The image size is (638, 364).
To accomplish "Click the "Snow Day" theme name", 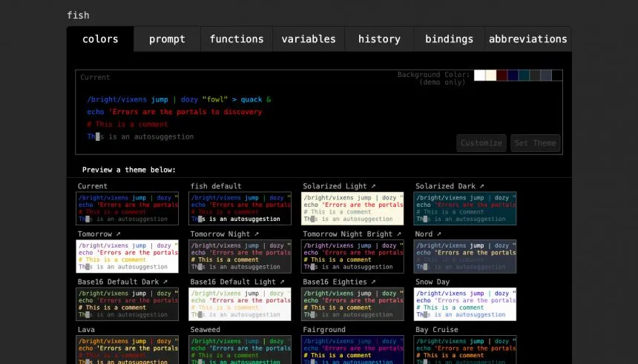I will [433, 282].
